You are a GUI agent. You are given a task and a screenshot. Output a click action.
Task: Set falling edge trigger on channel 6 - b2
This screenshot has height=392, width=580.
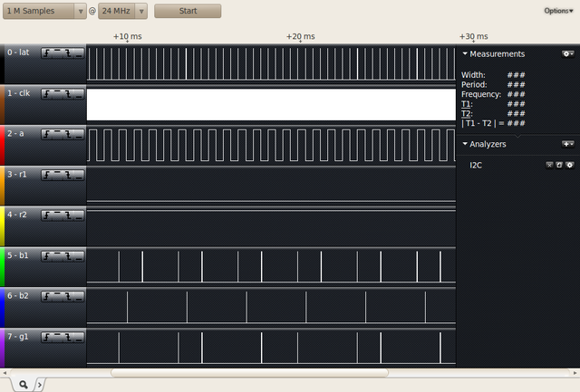(x=68, y=296)
